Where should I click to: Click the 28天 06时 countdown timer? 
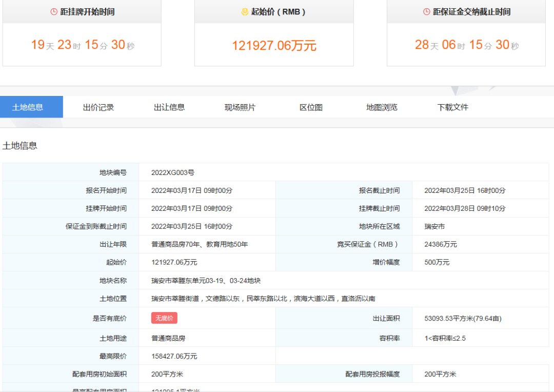[x=467, y=45]
